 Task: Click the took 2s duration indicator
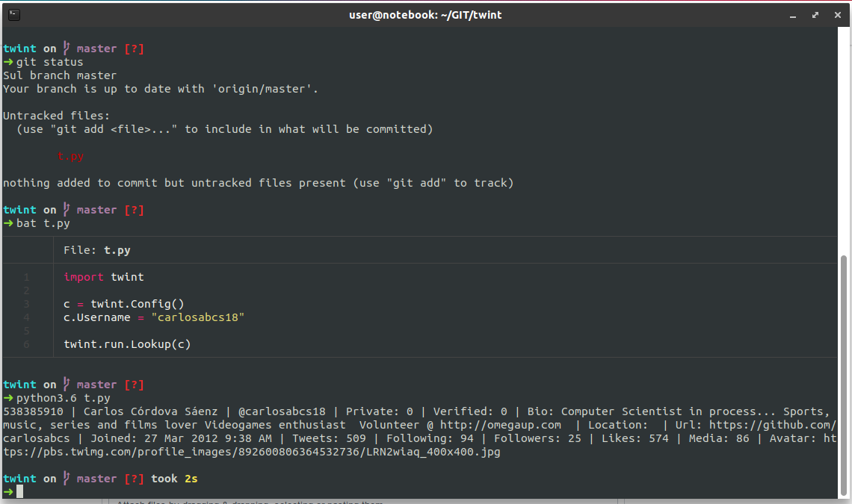[x=173, y=478]
